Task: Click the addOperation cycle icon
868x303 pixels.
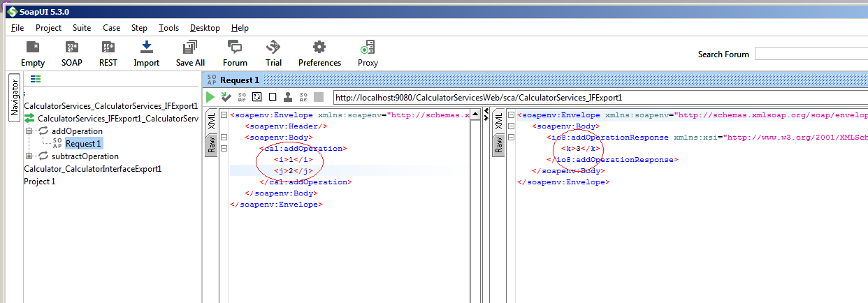Action: (43, 131)
